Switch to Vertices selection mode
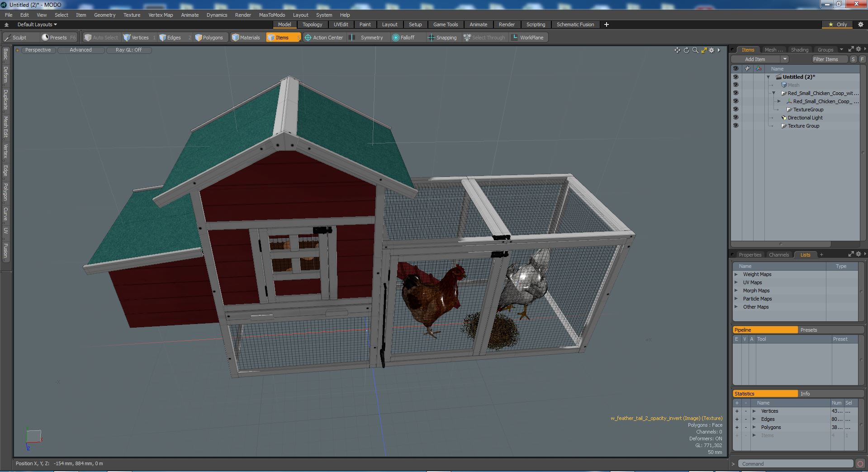The width and height of the screenshot is (868, 472). coord(140,38)
